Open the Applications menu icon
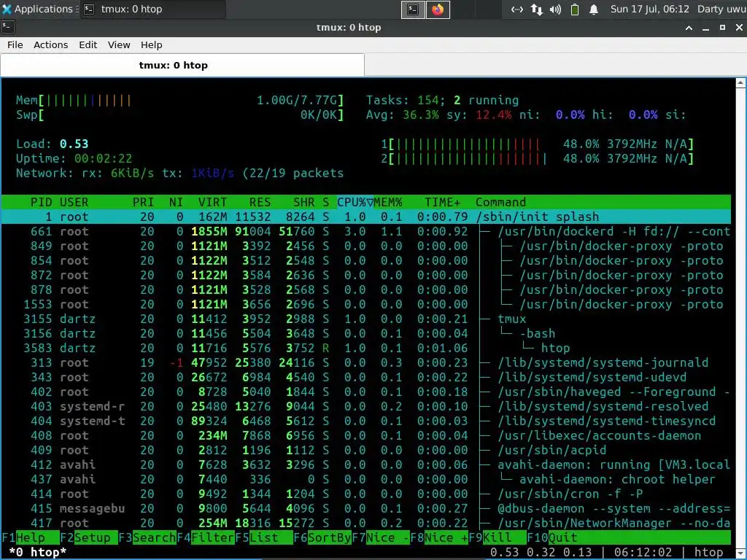Image resolution: width=747 pixels, height=560 pixels. [7, 9]
